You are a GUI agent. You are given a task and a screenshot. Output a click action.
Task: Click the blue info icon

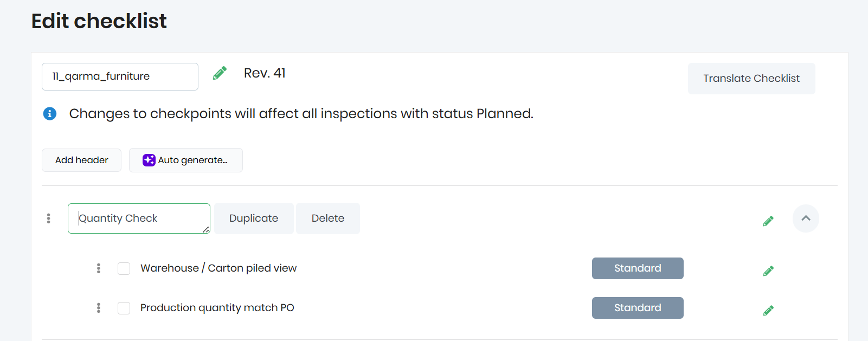(50, 114)
